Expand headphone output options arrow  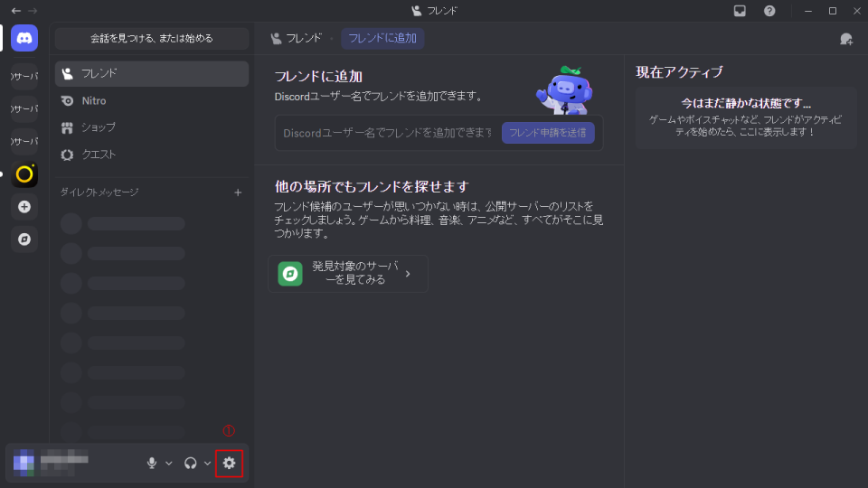click(x=208, y=463)
